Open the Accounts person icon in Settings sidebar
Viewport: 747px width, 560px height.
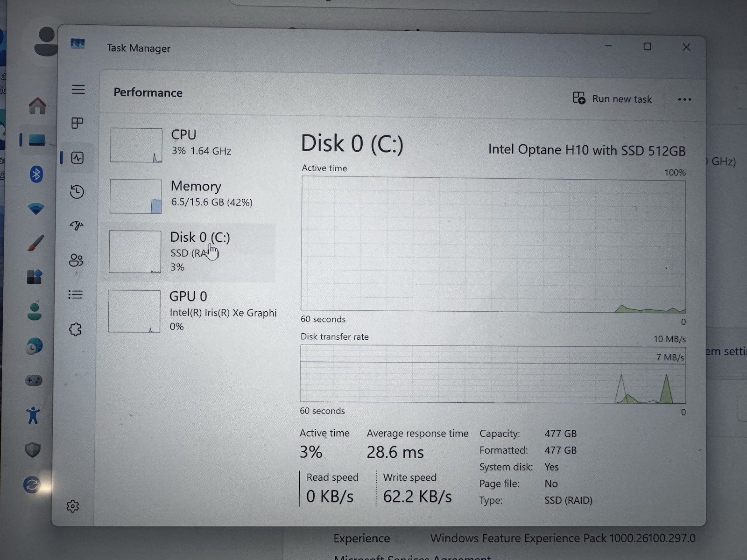coord(34,311)
